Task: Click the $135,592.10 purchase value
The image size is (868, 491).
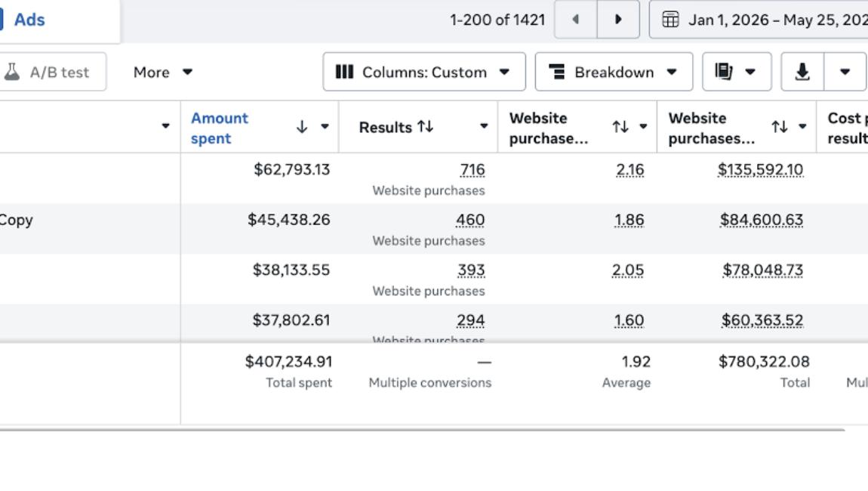Action: click(761, 169)
